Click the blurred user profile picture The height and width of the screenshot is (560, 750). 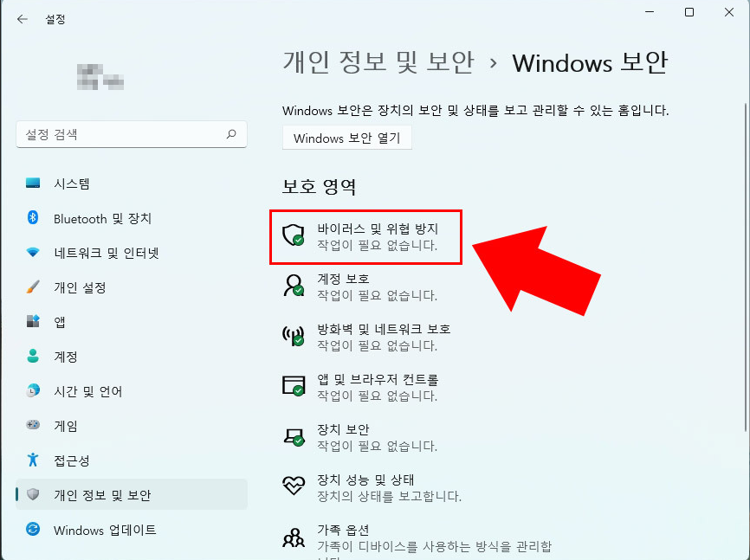[x=100, y=76]
